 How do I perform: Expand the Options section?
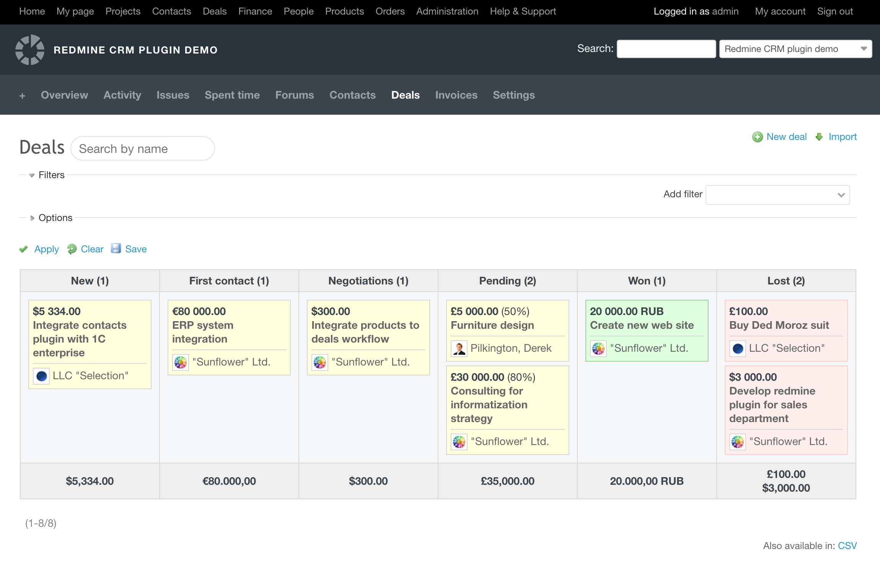pyautogui.click(x=55, y=218)
